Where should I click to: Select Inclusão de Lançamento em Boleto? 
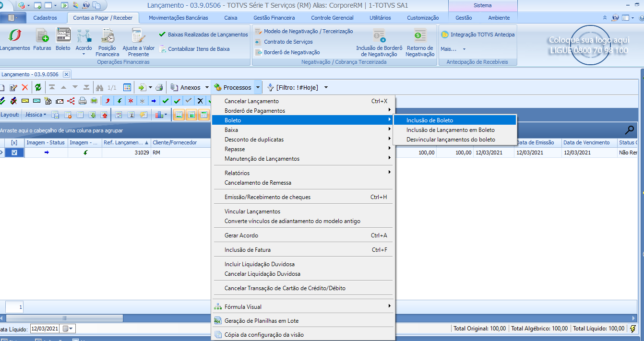tap(455, 130)
